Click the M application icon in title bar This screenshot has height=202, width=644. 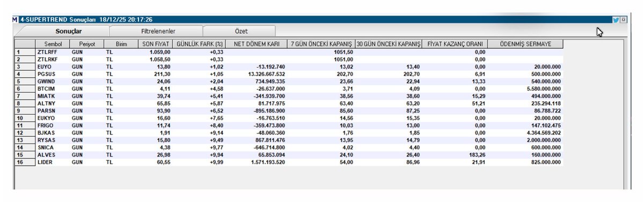pos(15,20)
